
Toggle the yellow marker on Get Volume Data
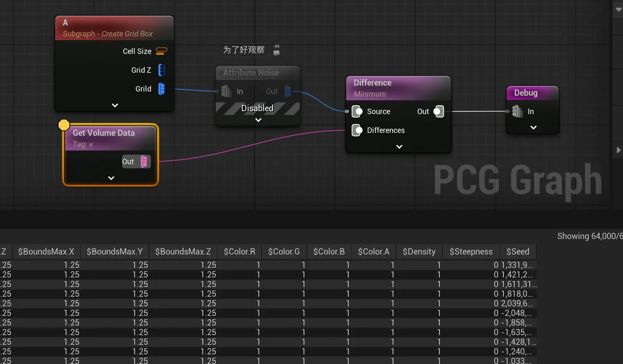click(x=64, y=125)
